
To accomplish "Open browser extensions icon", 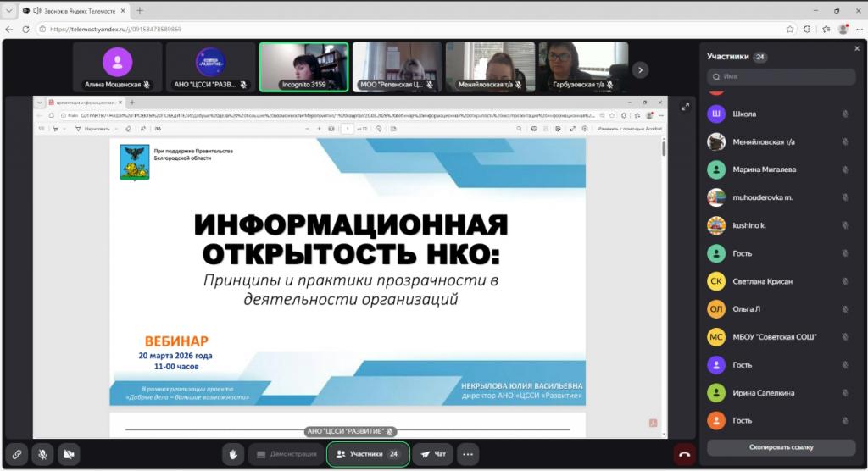I will [808, 30].
